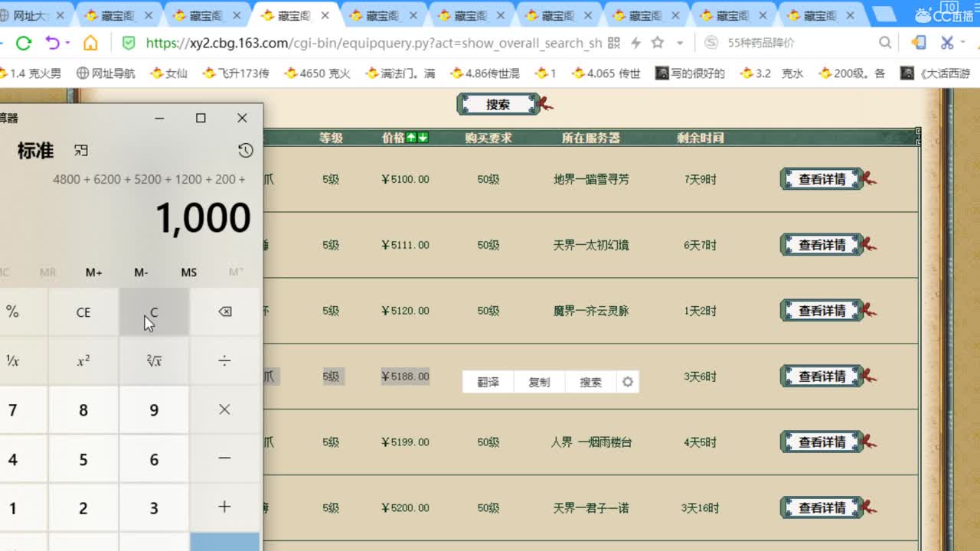Click the minus key on calculator
This screenshot has height=551, width=980.
pyautogui.click(x=224, y=459)
